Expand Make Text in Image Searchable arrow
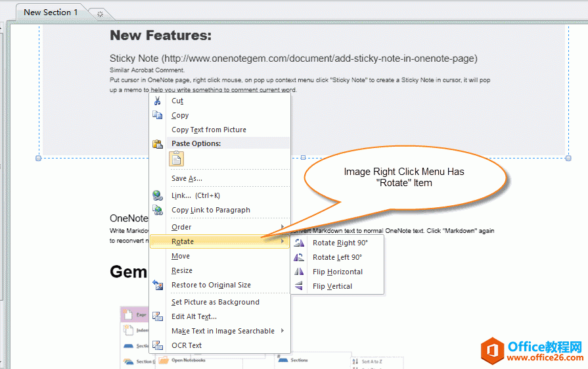The width and height of the screenshot is (588, 369). point(283,330)
